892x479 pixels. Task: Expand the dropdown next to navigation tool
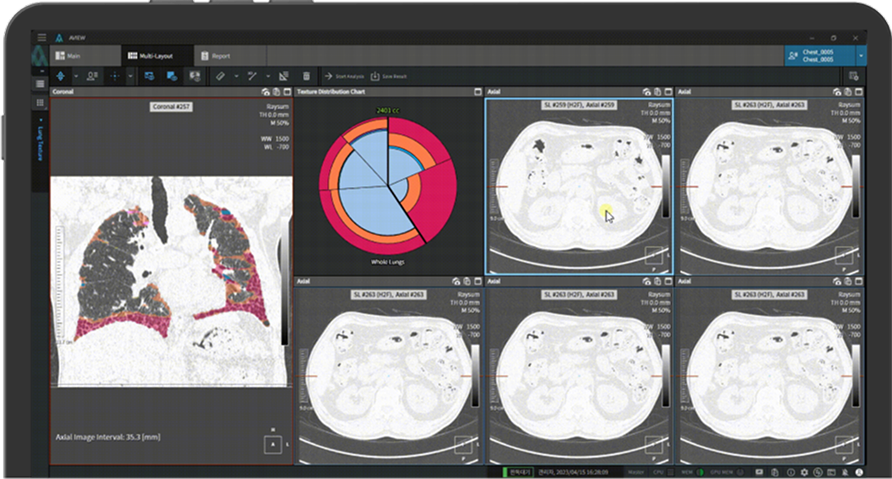pyautogui.click(x=77, y=76)
